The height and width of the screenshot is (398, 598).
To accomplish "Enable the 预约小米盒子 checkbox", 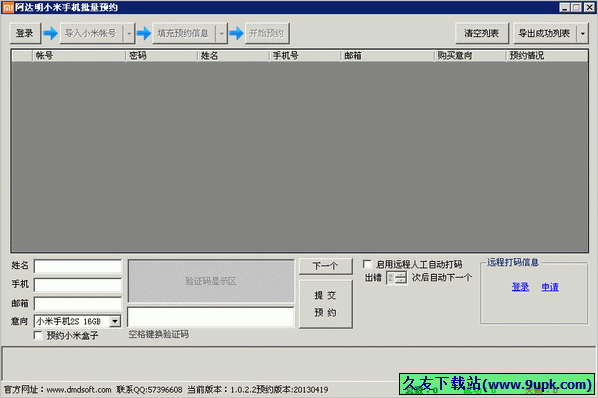I will click(38, 335).
